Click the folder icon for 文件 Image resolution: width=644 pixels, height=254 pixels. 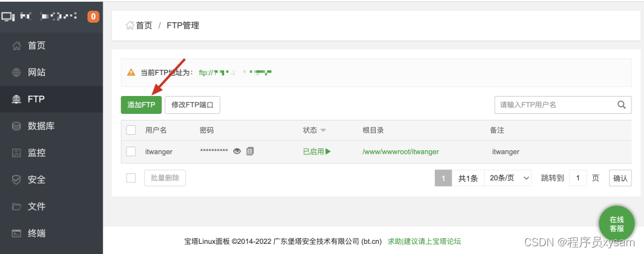17,207
